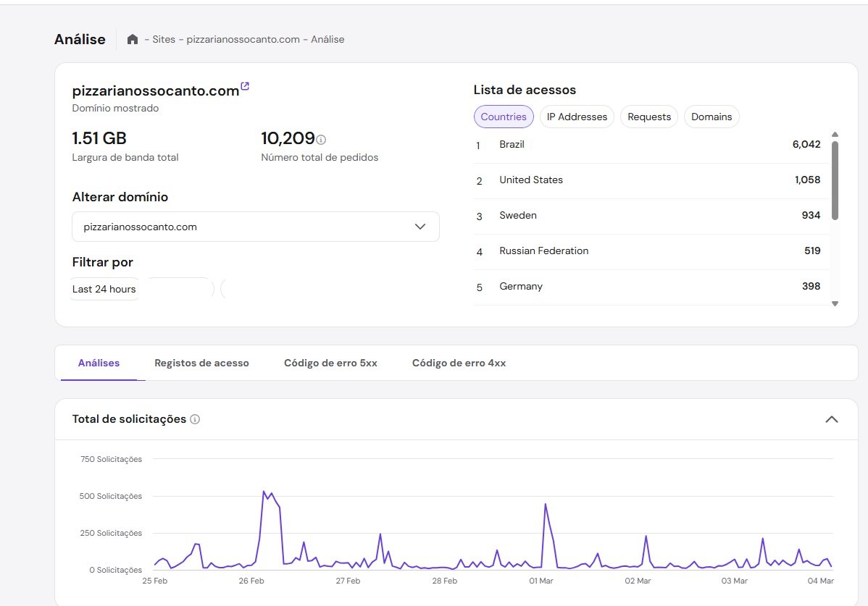Click the info icon next to 10,209
This screenshot has height=606, width=868.
coord(321,139)
